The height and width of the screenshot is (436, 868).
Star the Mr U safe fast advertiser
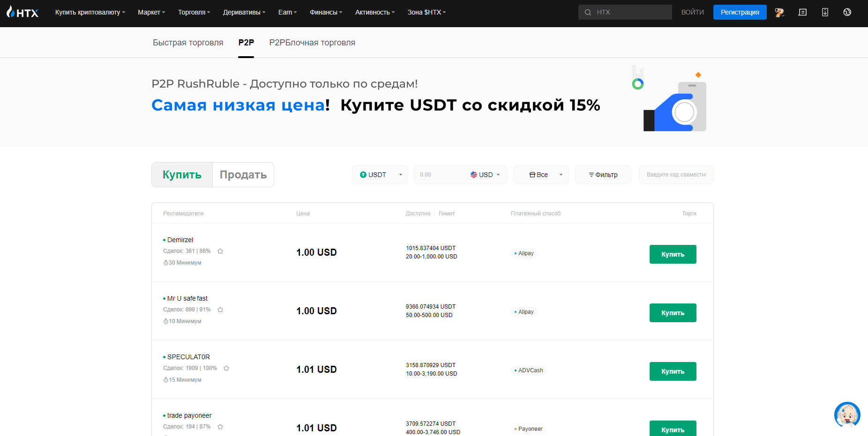click(x=220, y=310)
